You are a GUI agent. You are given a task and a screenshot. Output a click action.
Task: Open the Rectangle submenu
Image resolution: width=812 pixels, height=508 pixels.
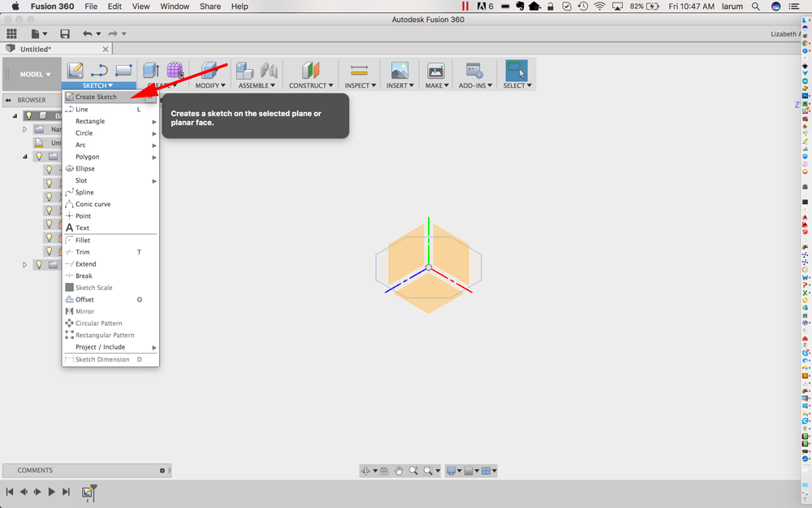(110, 121)
